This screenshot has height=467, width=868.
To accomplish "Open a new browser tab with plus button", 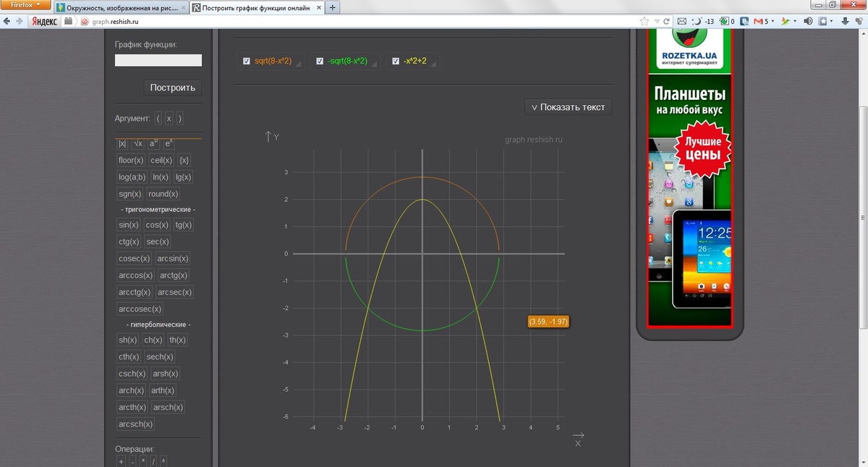I will (x=332, y=8).
